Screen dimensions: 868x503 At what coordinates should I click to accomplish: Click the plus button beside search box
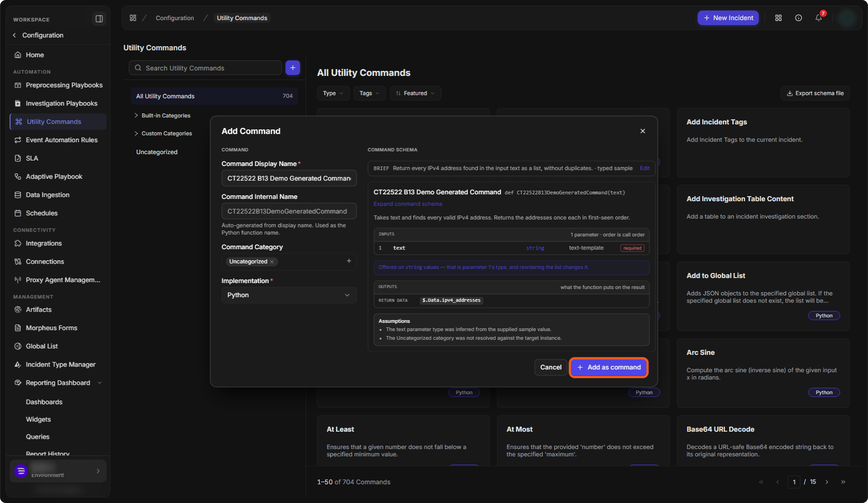[x=293, y=68]
